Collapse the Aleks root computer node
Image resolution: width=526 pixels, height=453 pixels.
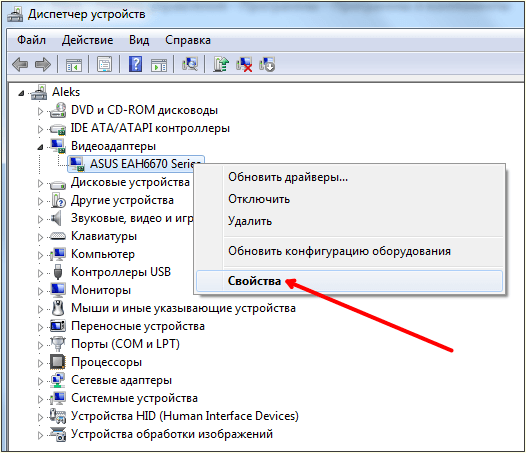click(x=21, y=93)
